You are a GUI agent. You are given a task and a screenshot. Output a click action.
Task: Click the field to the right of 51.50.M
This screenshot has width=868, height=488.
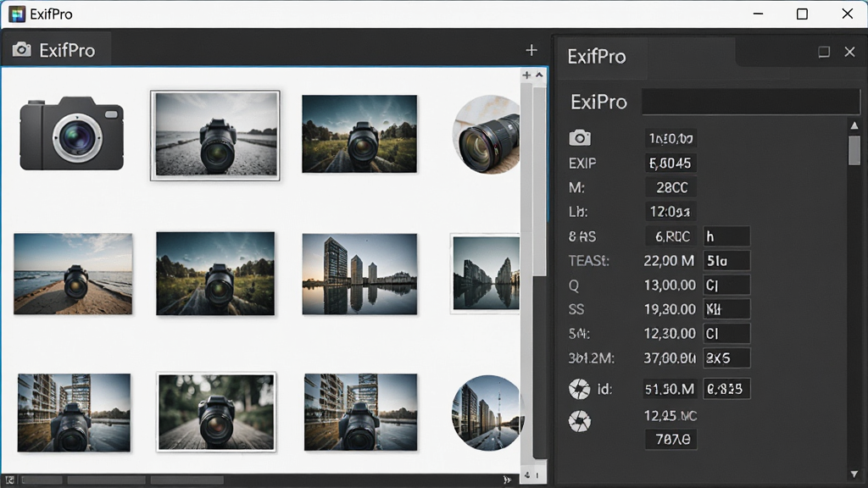(726, 389)
